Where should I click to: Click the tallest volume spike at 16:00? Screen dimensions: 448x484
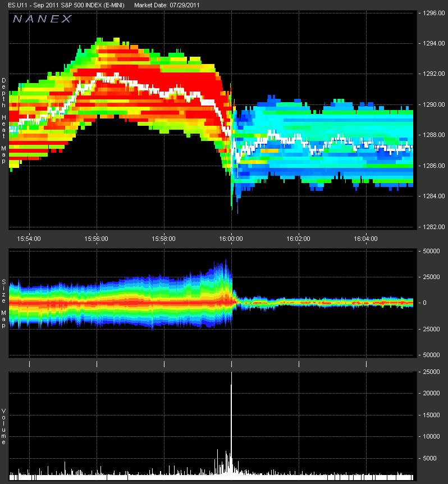(231, 426)
